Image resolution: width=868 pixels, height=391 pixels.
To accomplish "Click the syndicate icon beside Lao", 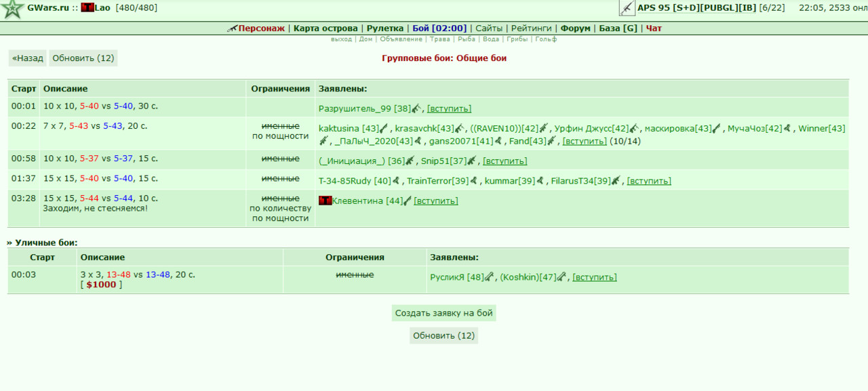I will click(x=87, y=8).
